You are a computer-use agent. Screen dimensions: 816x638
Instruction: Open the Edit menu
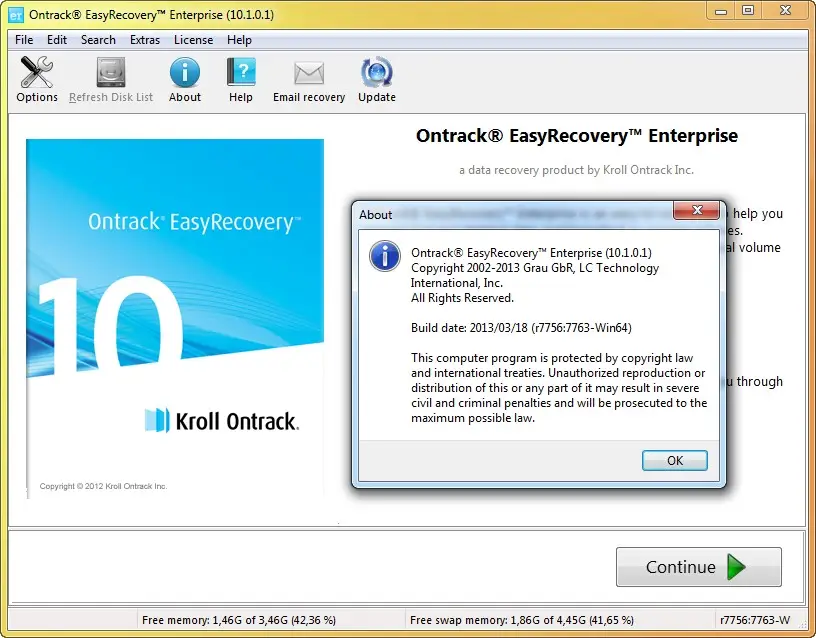tap(57, 40)
